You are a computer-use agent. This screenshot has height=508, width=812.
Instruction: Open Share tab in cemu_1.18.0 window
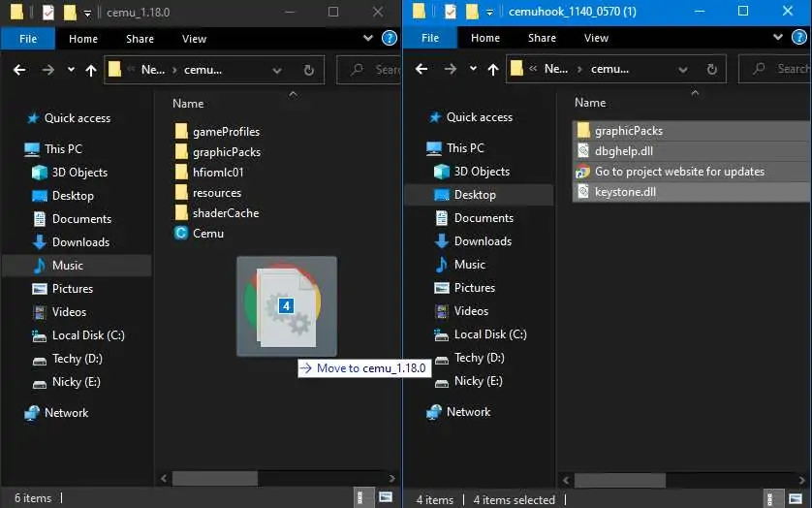coord(140,39)
